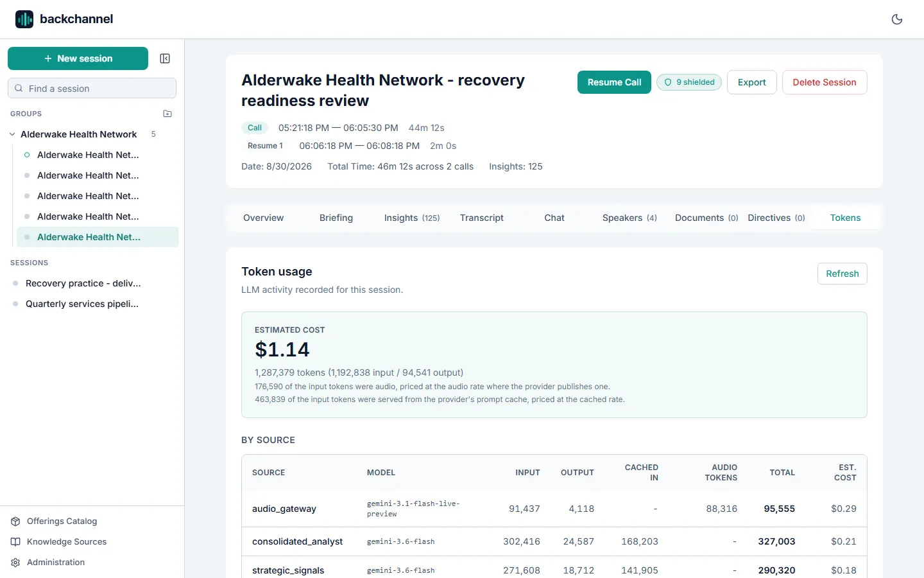Open the Chat tab
924x578 pixels.
click(554, 218)
